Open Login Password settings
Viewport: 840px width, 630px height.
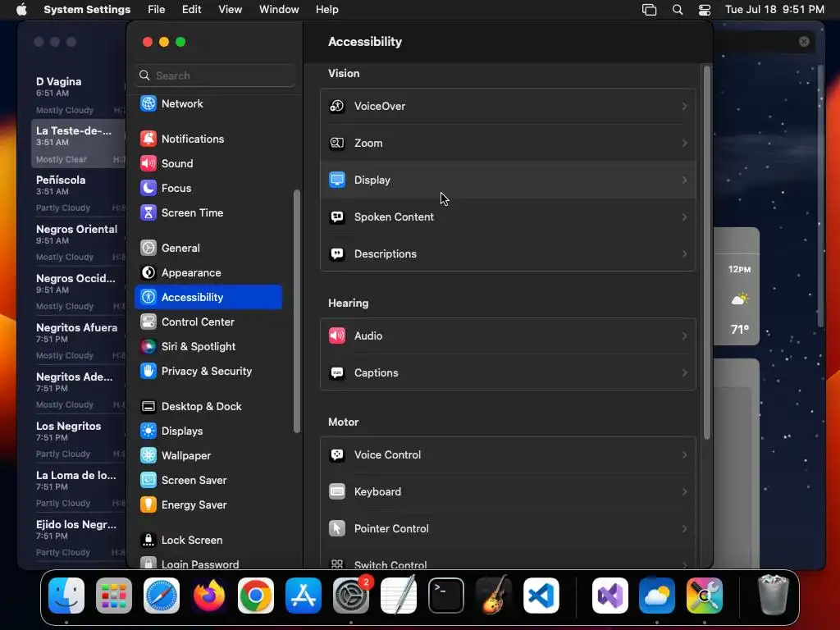208,563
